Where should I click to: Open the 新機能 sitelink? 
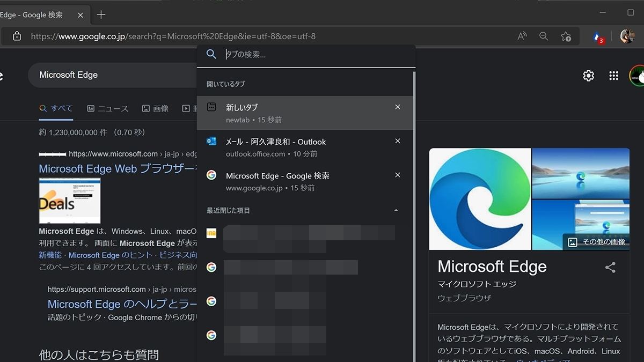tap(50, 255)
